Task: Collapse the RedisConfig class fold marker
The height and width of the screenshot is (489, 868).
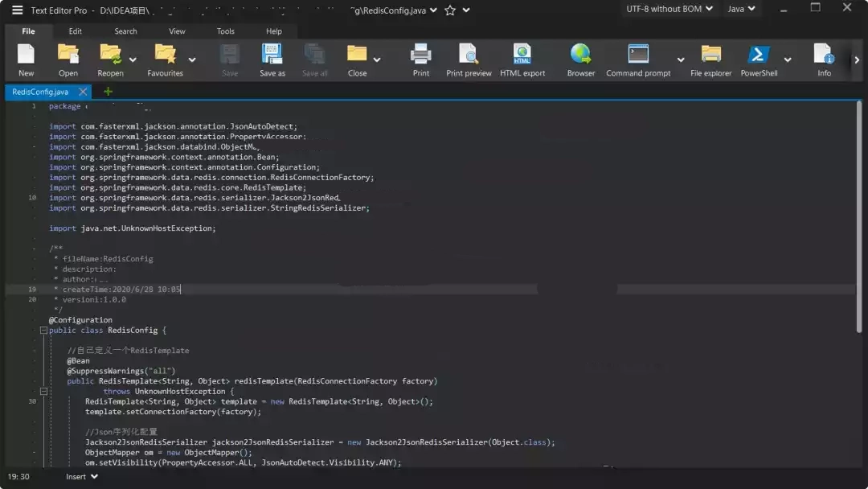Action: click(x=43, y=331)
